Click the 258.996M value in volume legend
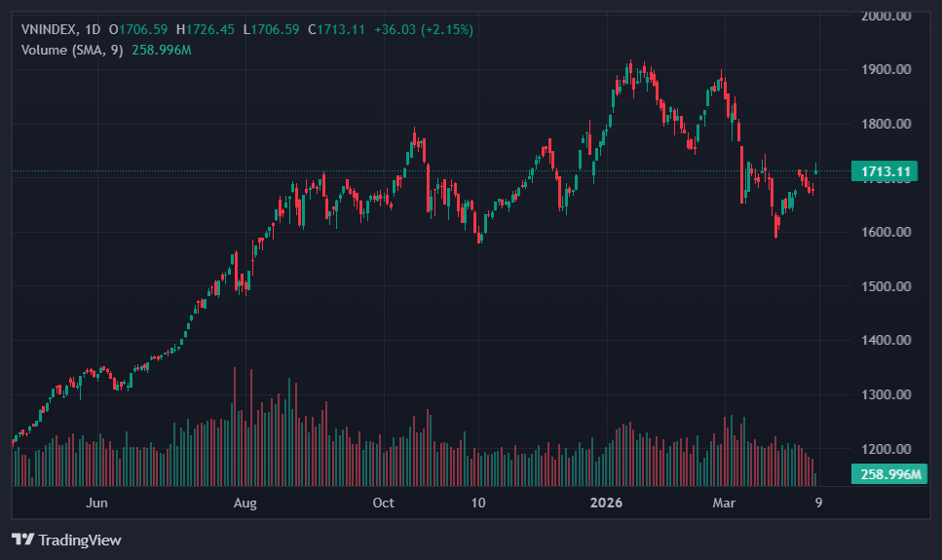The image size is (942, 560). (x=161, y=50)
